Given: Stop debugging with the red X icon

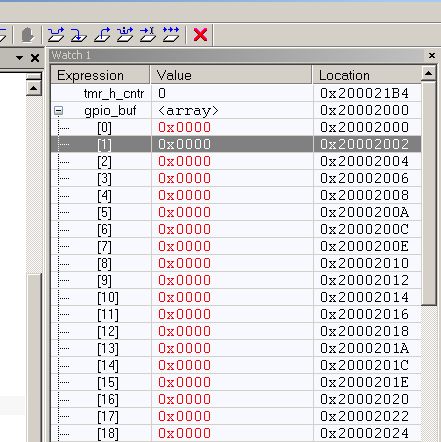Looking at the screenshot, I should (200, 35).
